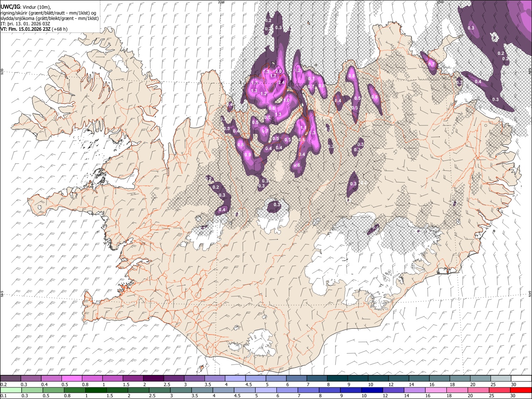This screenshot has height=399, width=532.
Task: Click the '0.9' precipitation value on the map
Action: pos(248,155)
